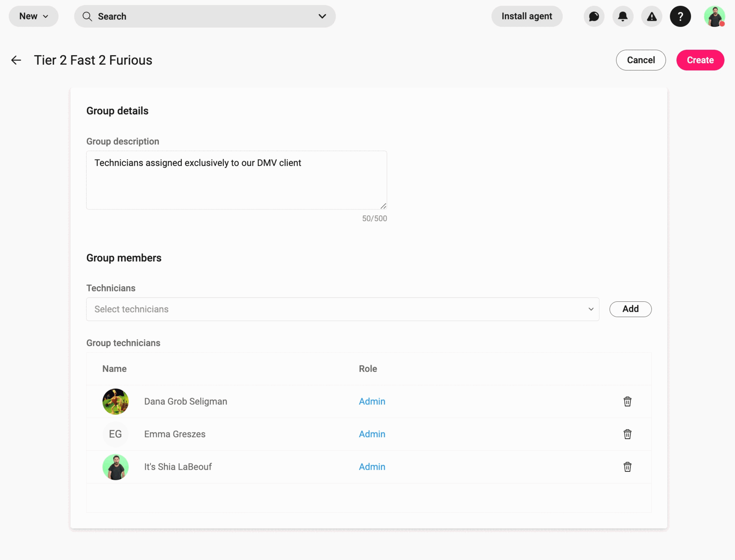Image resolution: width=735 pixels, height=560 pixels.
Task: Open Dana Grob Seligman's Admin role link
Action: [372, 401]
